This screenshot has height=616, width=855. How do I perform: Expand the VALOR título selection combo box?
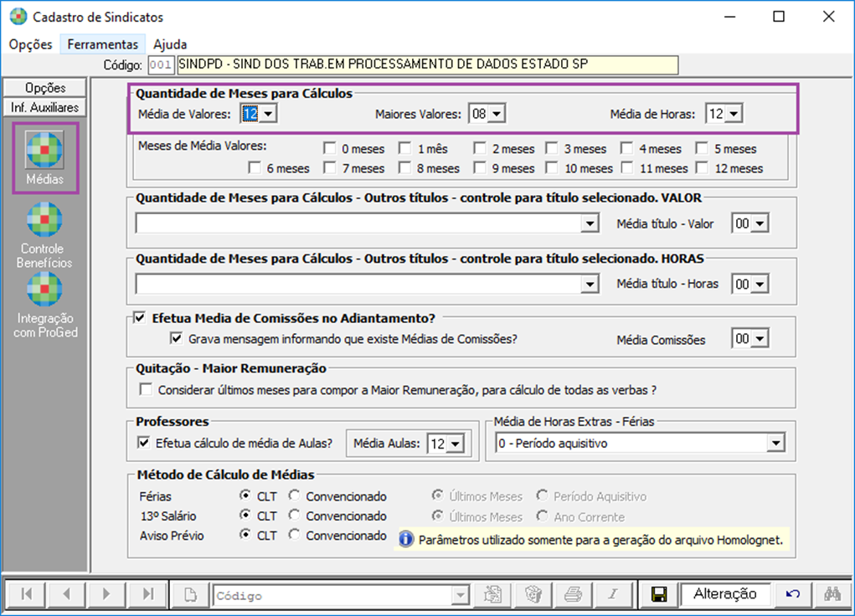click(x=590, y=223)
